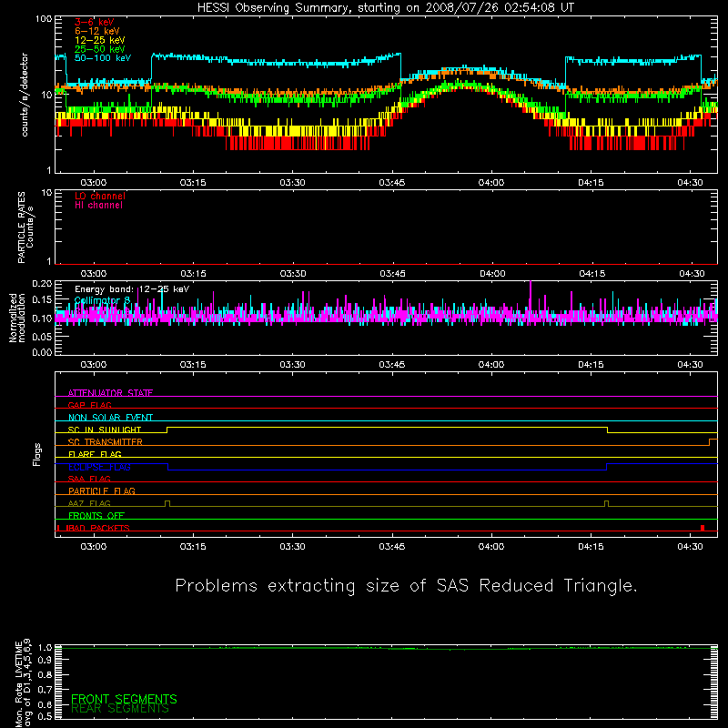Click the counts/s/detector axis label
This screenshot has width=728, height=728.
point(25,95)
